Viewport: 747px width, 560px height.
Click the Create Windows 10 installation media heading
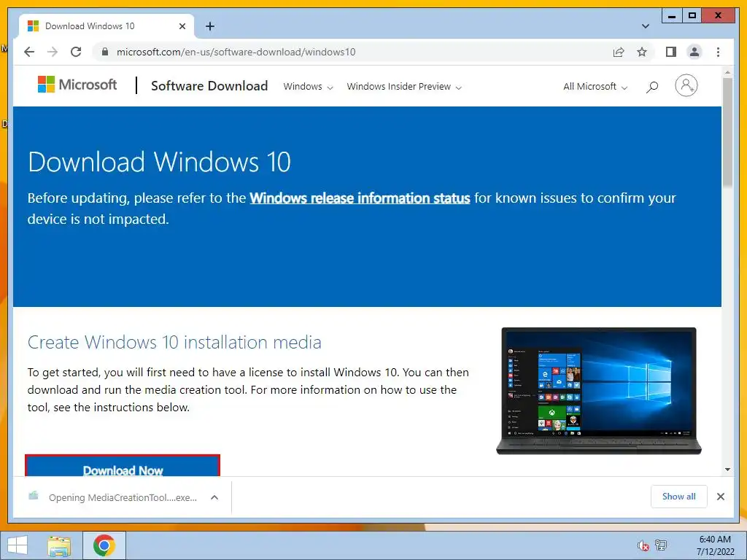[x=174, y=343]
